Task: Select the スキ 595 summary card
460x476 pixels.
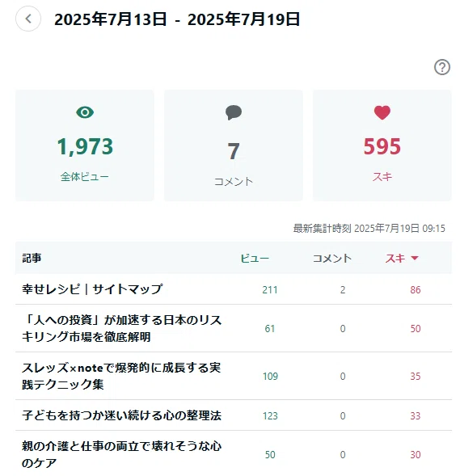Action: 382,145
